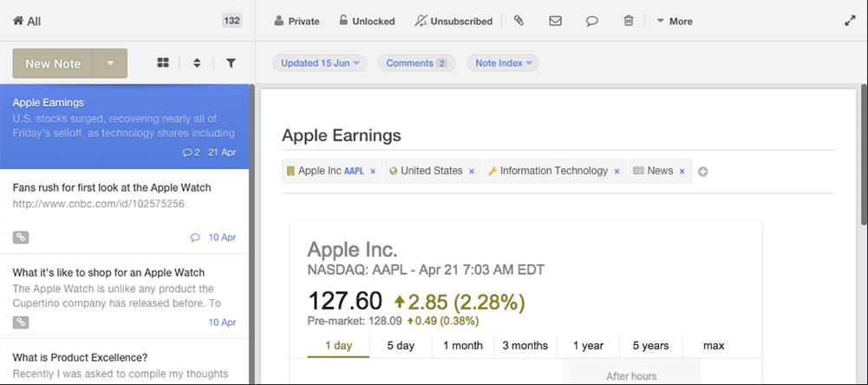Open Fans rush for Apple Watch note
The width and height of the screenshot is (868, 385).
pos(125,212)
